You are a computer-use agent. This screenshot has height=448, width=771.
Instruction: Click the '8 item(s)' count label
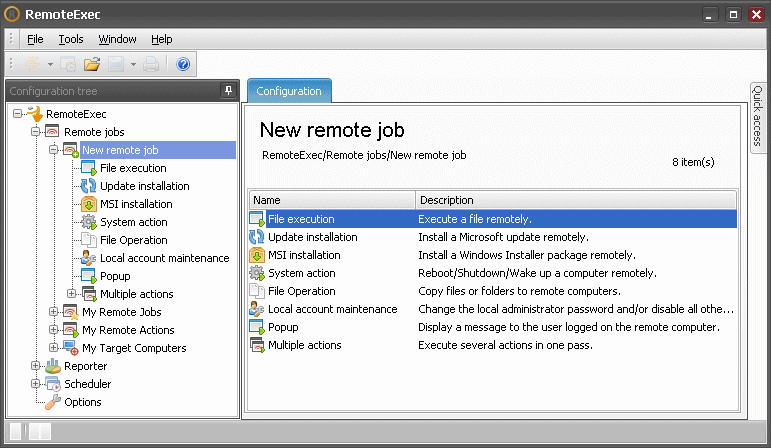(x=693, y=162)
